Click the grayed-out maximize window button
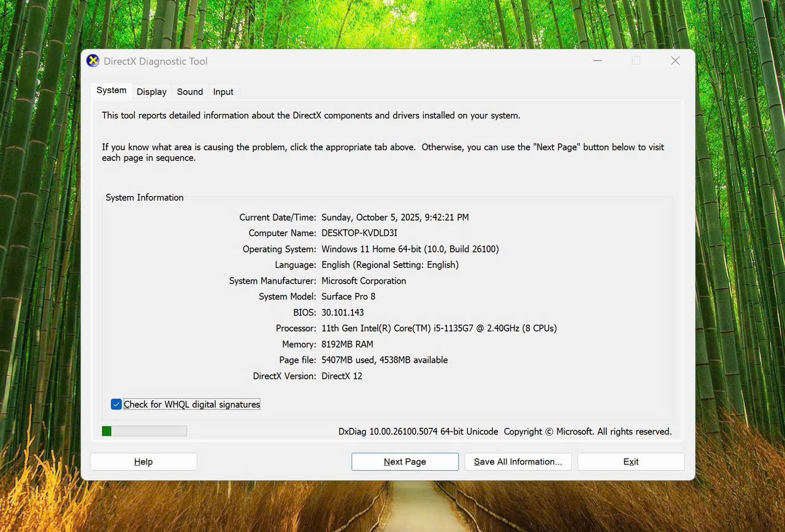The height and width of the screenshot is (532, 785). 636,61
